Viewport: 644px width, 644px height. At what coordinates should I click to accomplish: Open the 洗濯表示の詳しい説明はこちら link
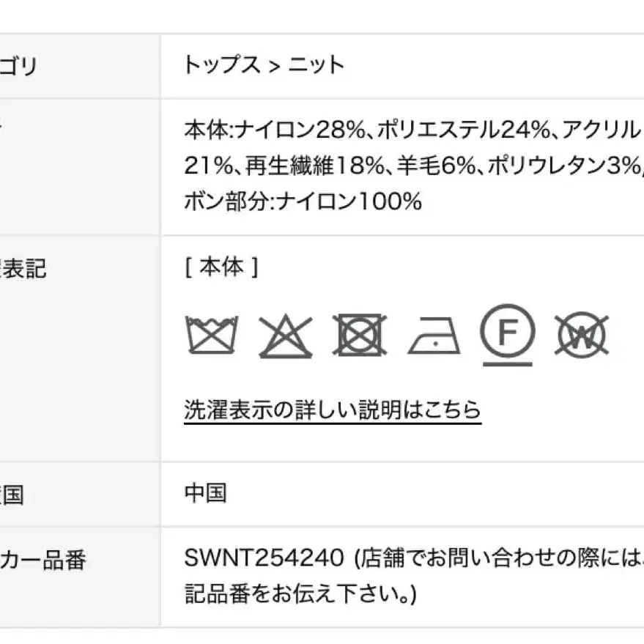(x=333, y=410)
